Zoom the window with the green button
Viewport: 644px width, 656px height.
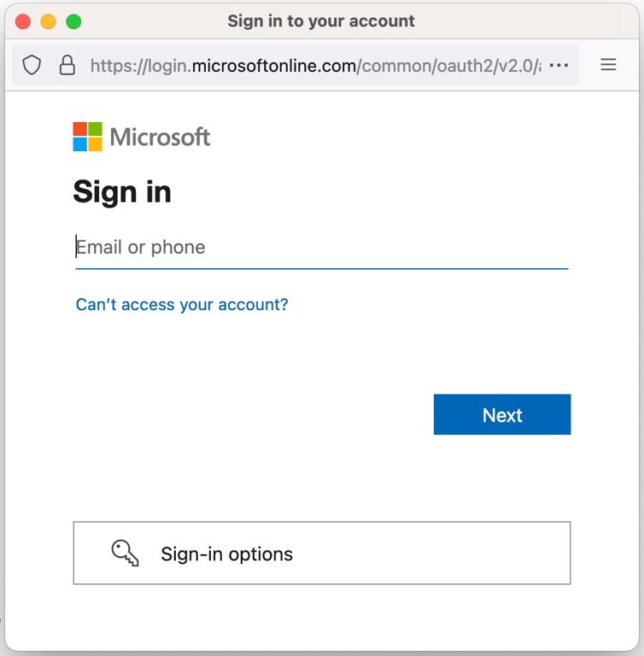coord(73,21)
